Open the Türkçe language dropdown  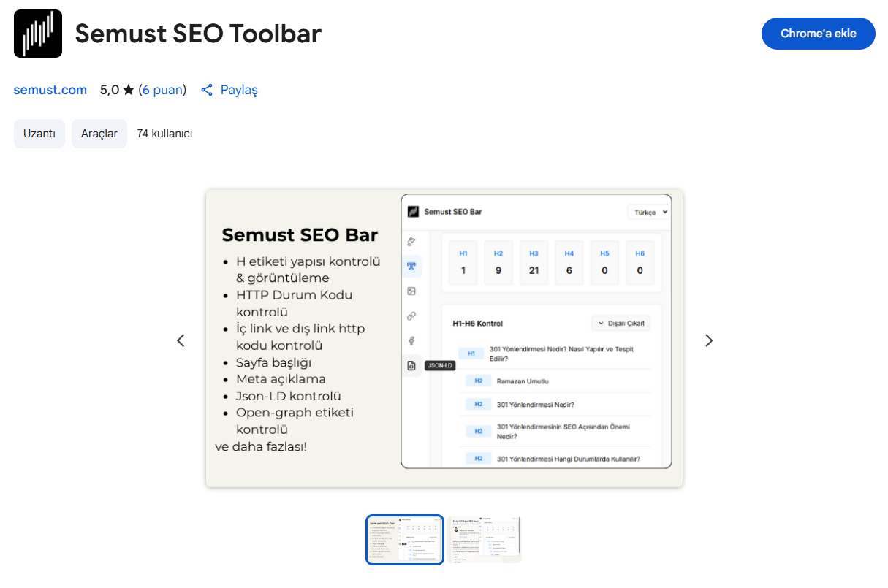coord(648,211)
